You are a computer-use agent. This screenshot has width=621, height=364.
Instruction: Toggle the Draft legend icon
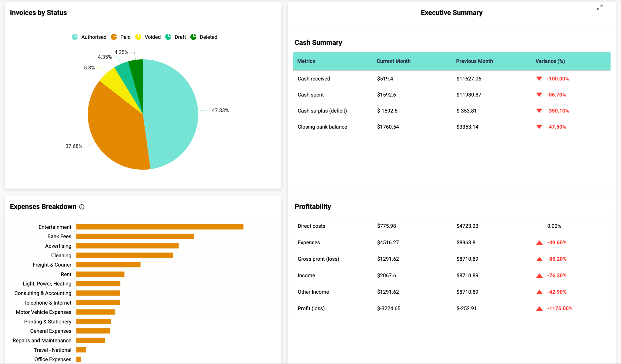pyautogui.click(x=168, y=37)
